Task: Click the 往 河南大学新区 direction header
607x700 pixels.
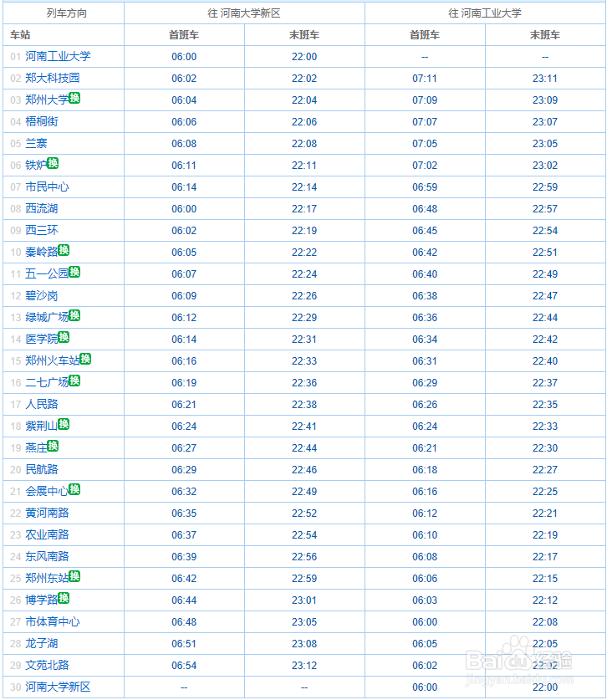Action: pos(244,13)
